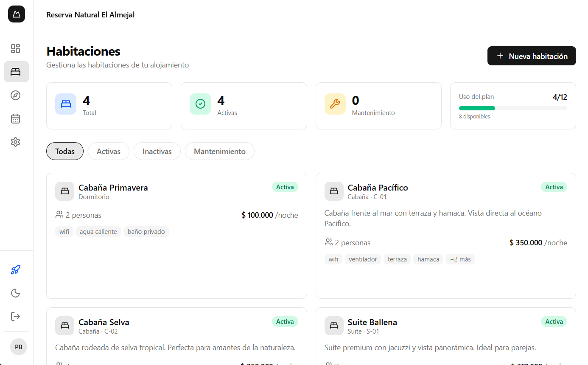The height and width of the screenshot is (365, 588).
Task: Click the Uso del plan progress bar
Action: pyautogui.click(x=512, y=108)
